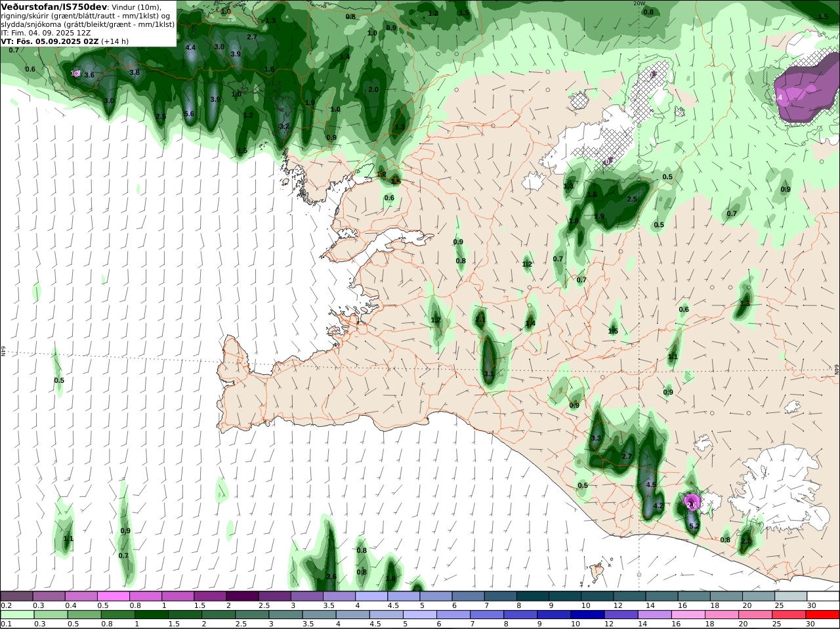
Task: Click the palest green 0.1 swatch in the rain legend
Action: 16,615
